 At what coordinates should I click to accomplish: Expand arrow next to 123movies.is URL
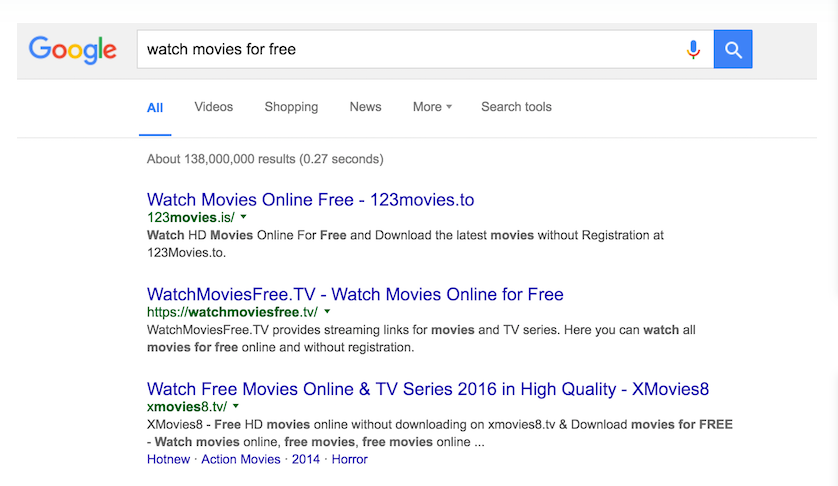click(244, 217)
